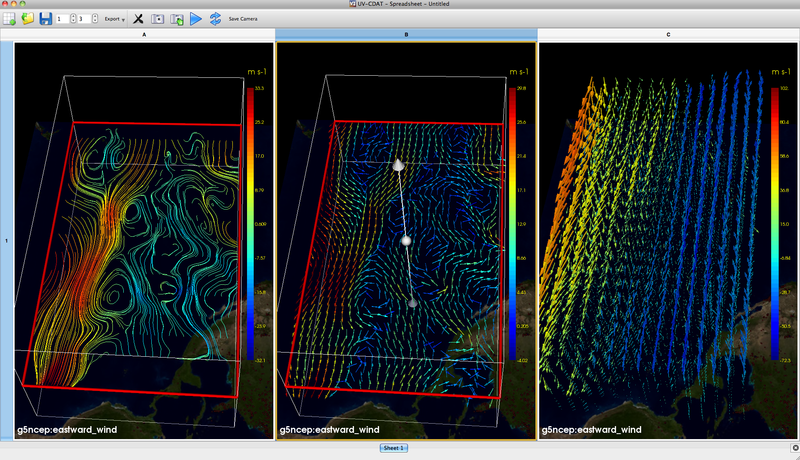Click the column count stepper arrows
Viewport: 800px width, 460px height.
click(96, 19)
